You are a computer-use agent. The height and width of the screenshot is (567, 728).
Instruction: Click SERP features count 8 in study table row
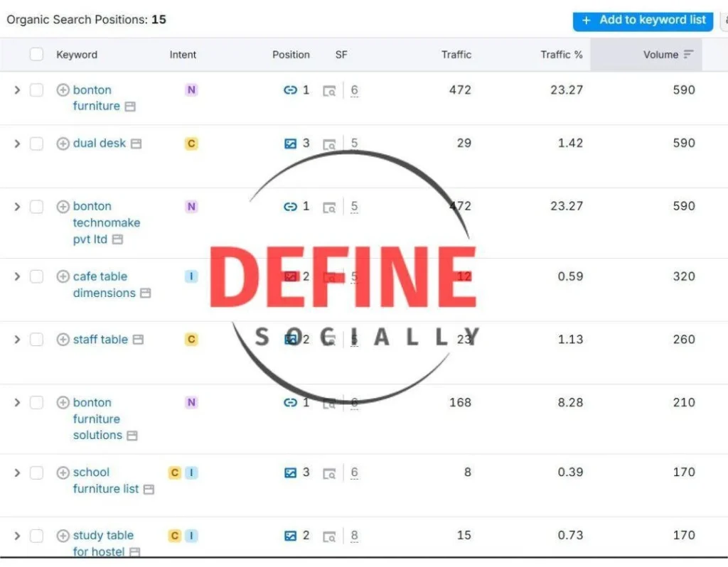tap(354, 536)
